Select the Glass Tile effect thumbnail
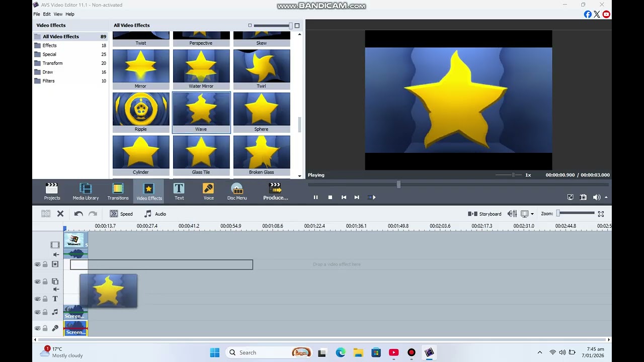Screen dimensions: 644x362 point(201,155)
